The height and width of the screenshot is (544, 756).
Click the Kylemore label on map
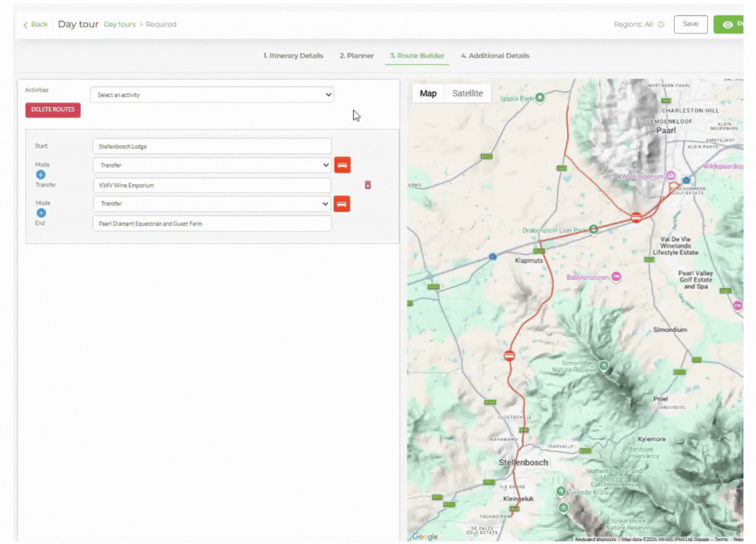[x=652, y=439]
